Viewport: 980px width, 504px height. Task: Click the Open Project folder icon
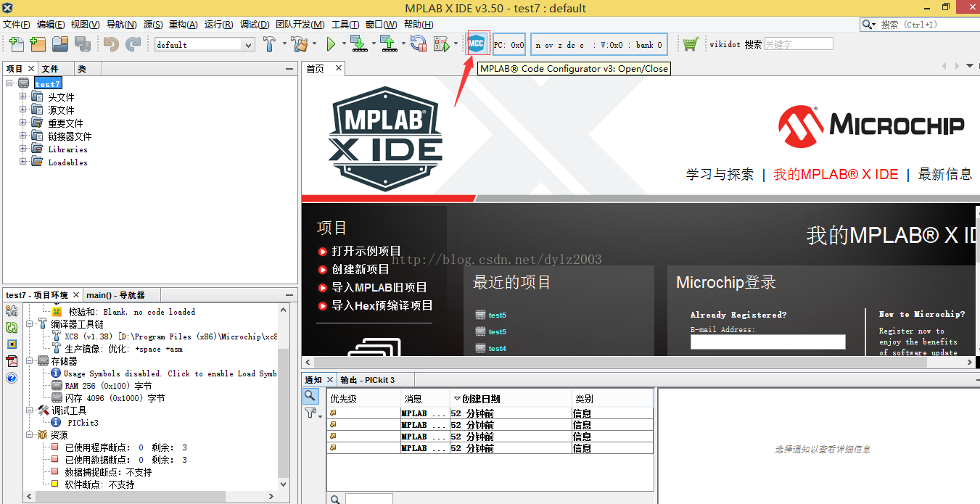[x=59, y=44]
